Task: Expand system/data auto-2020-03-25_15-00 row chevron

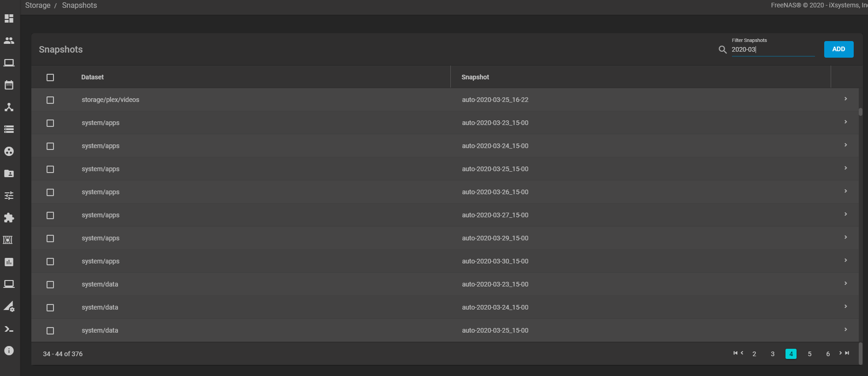Action: 845,329
